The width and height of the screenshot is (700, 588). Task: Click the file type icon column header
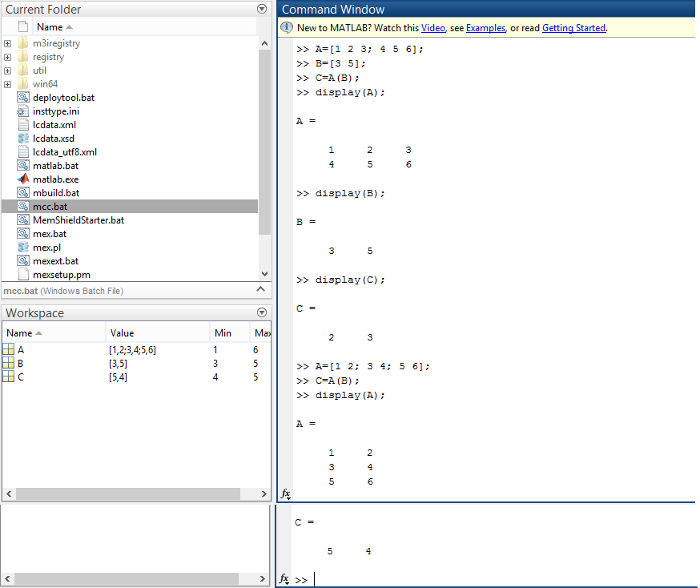click(x=23, y=26)
